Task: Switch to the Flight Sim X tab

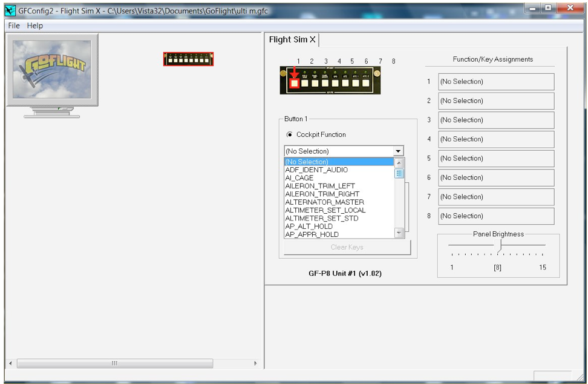Action: click(x=292, y=39)
